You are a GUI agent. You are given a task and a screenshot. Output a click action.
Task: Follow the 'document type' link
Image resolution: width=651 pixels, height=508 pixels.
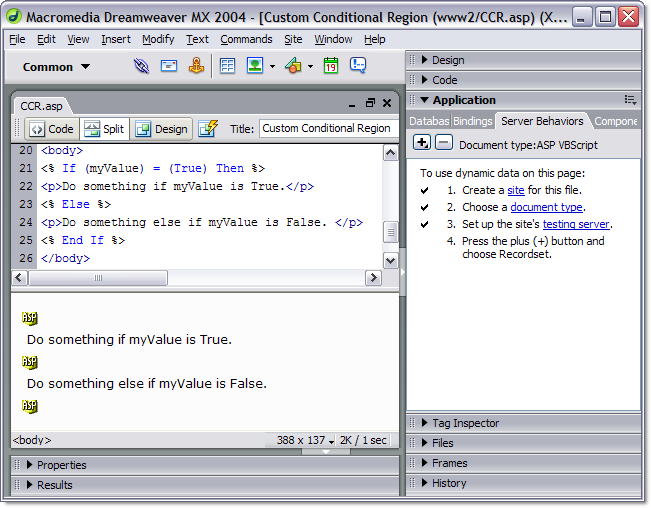(546, 207)
